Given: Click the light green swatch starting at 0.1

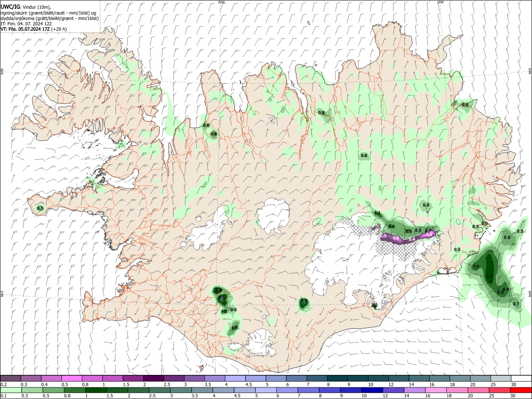Looking at the screenshot, I should coord(11,390).
